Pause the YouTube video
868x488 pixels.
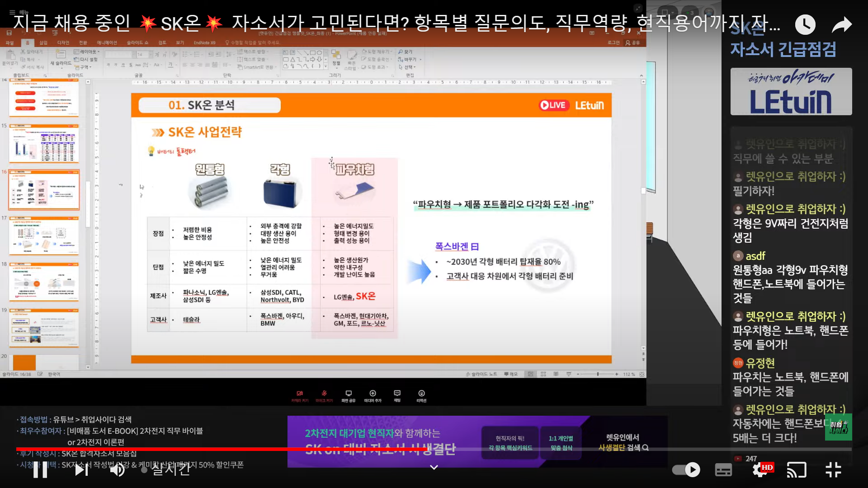tap(40, 470)
